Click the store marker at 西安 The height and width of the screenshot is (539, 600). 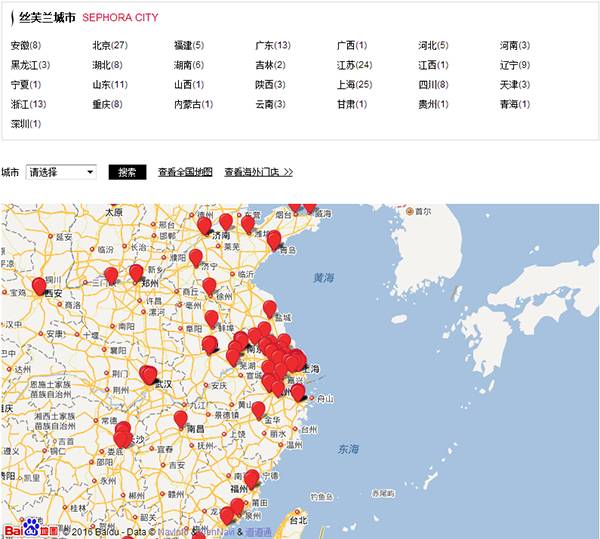[x=39, y=287]
